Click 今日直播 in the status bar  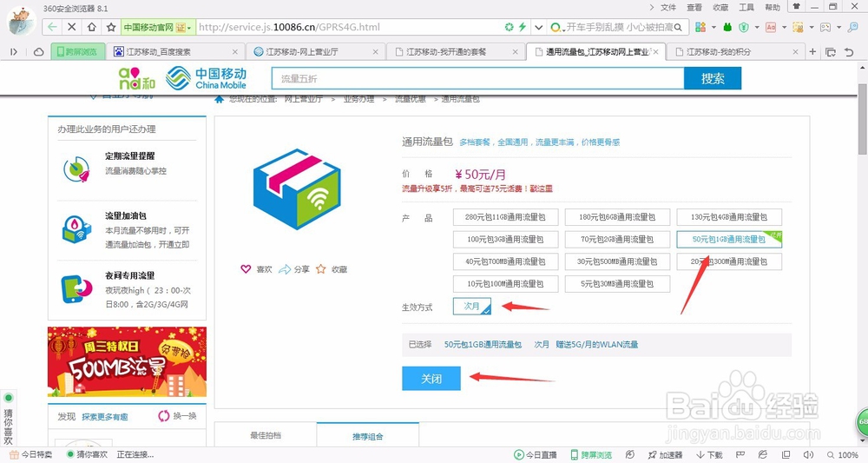tap(536, 454)
